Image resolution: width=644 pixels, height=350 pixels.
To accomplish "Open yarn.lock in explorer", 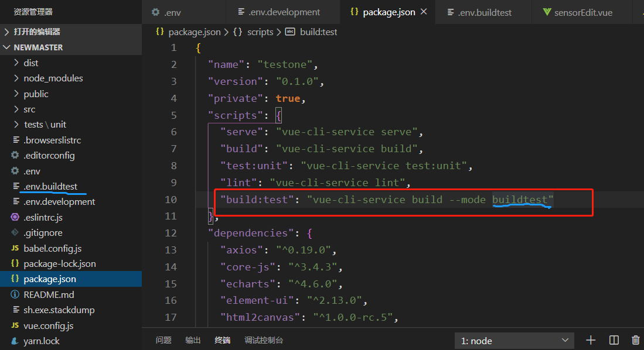I will tap(71, 341).
